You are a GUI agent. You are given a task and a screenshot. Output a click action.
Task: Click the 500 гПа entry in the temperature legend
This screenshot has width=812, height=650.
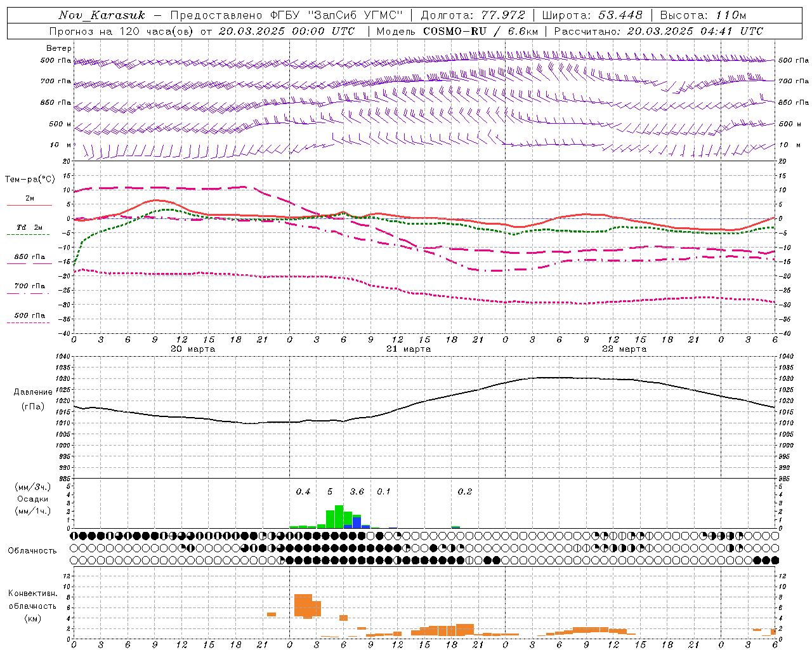[x=30, y=315]
